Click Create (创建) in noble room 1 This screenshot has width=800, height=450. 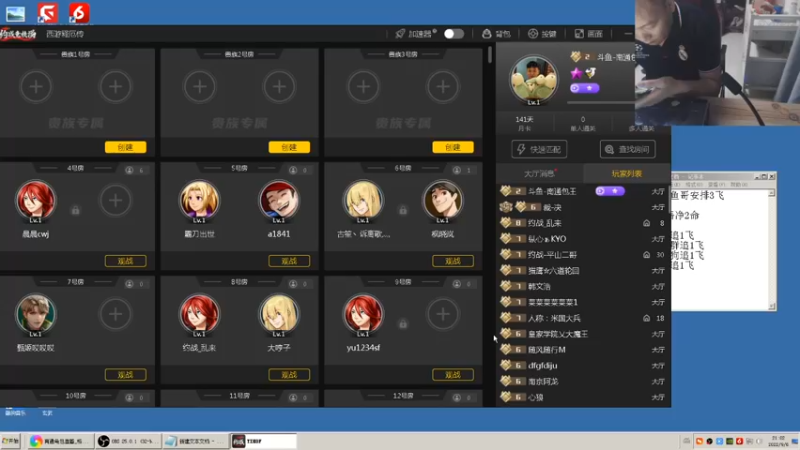click(126, 147)
